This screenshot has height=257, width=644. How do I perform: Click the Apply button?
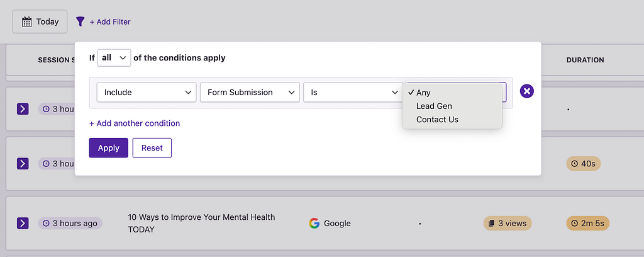[x=108, y=148]
